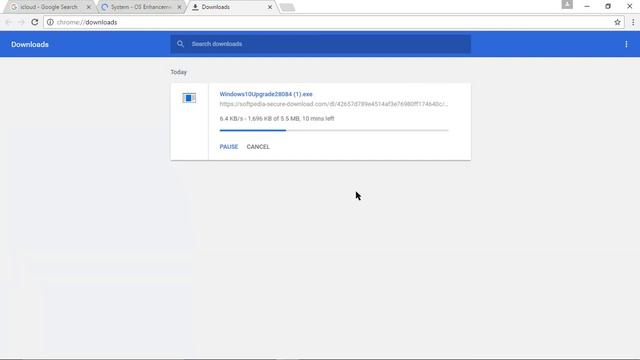Click the site info icon in address bar
640x360 pixels.
click(x=50, y=22)
